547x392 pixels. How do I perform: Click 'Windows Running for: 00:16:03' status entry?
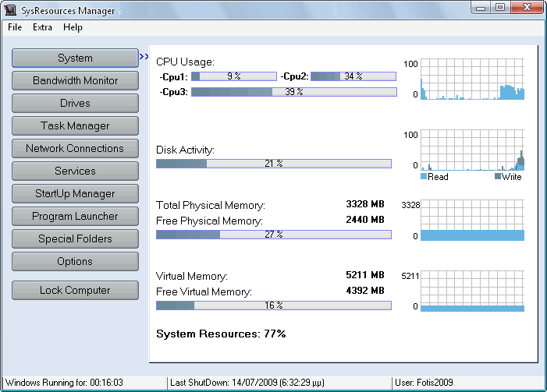click(x=64, y=383)
